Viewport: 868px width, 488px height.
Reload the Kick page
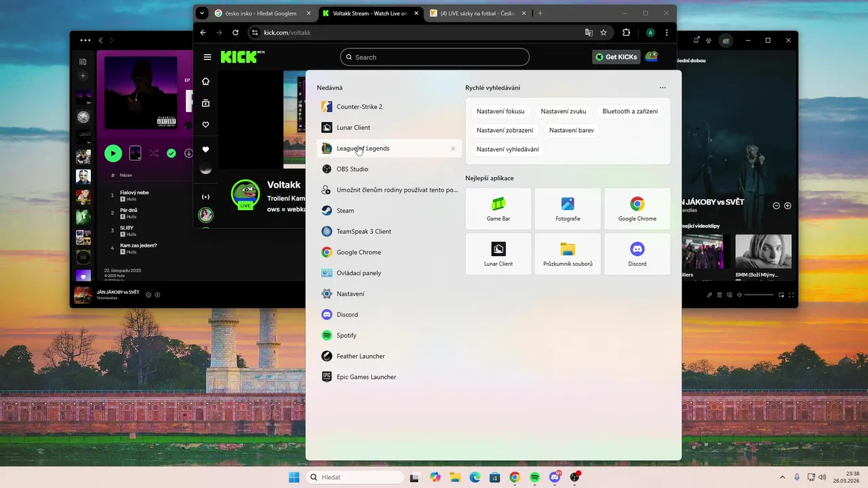tap(235, 33)
